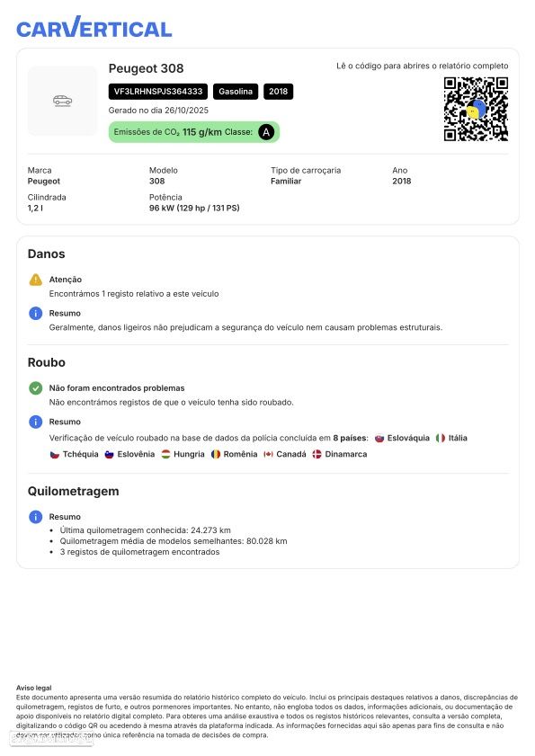Click the Quilometragem section heading

pos(74,492)
